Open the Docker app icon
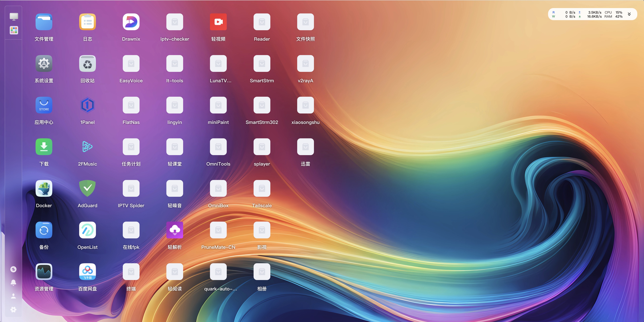This screenshot has height=322, width=644. [44, 188]
